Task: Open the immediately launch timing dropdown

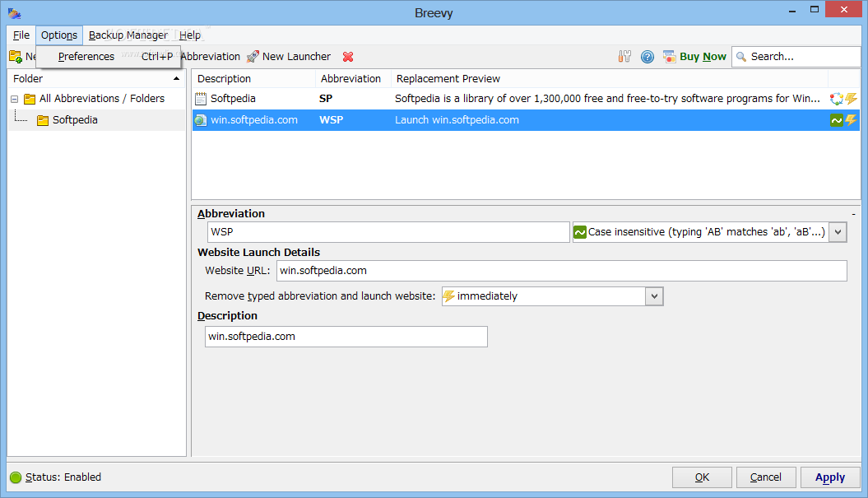Action: coord(654,296)
